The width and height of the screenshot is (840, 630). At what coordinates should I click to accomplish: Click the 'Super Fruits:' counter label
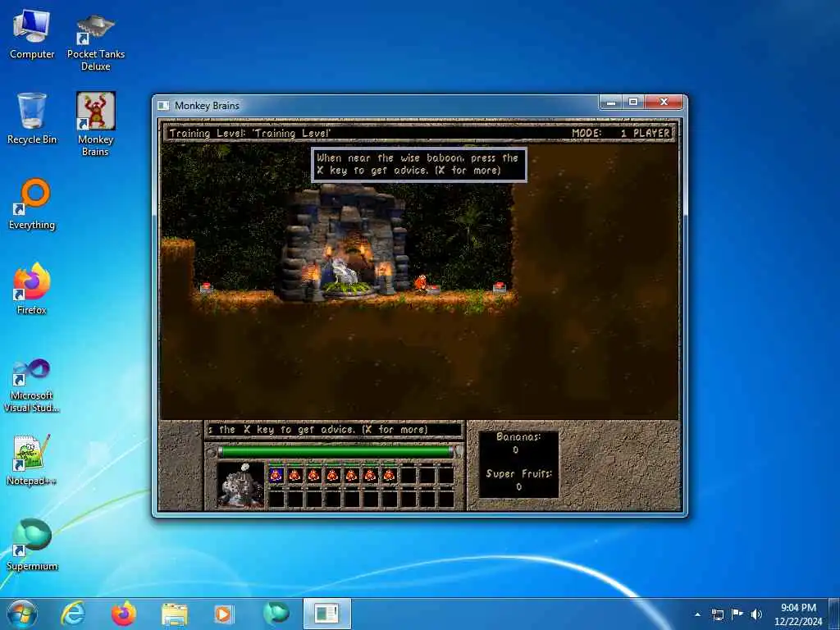pyautogui.click(x=518, y=473)
